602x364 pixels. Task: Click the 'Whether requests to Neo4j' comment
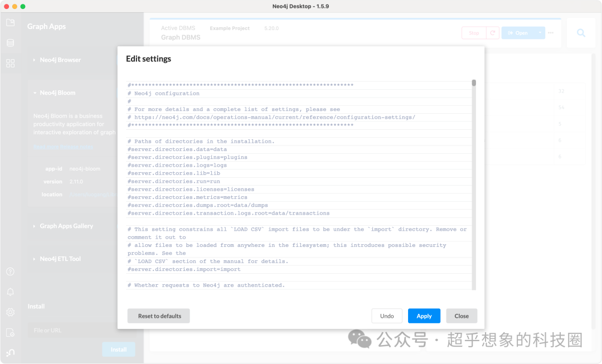206,285
